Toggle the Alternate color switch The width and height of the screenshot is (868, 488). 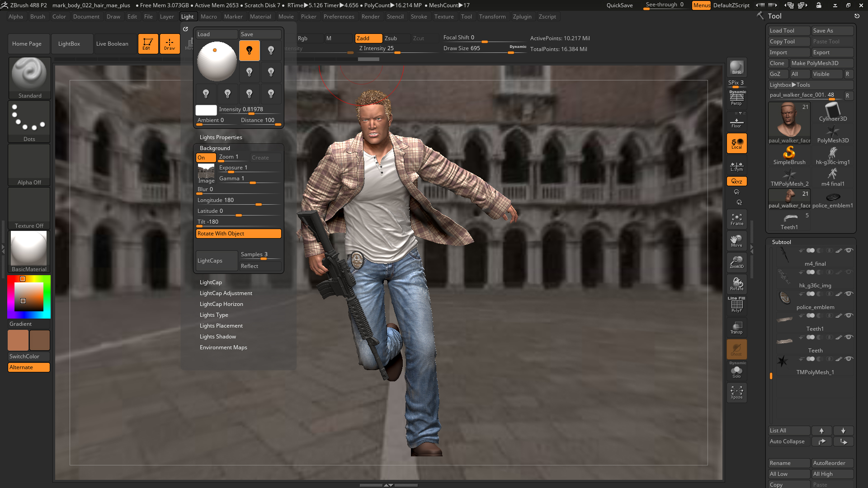[29, 367]
